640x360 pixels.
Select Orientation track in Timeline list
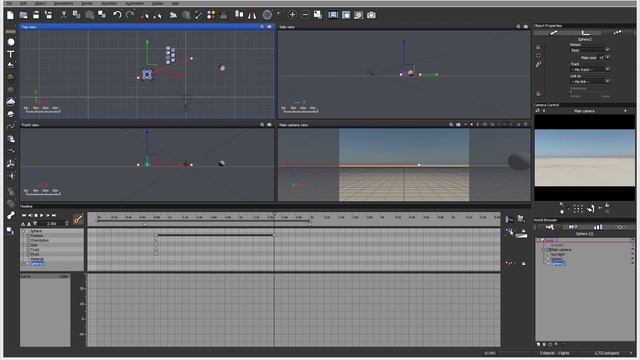click(x=40, y=240)
